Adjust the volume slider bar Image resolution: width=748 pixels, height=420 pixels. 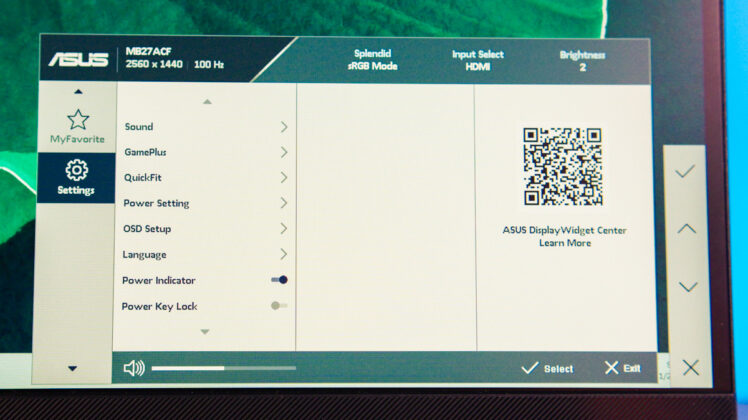pyautogui.click(x=224, y=368)
